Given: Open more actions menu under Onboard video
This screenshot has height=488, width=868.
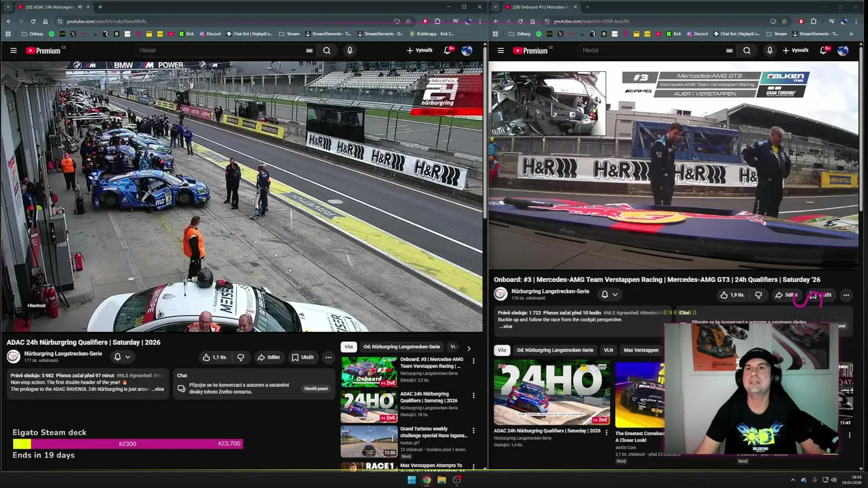Looking at the screenshot, I should [846, 295].
